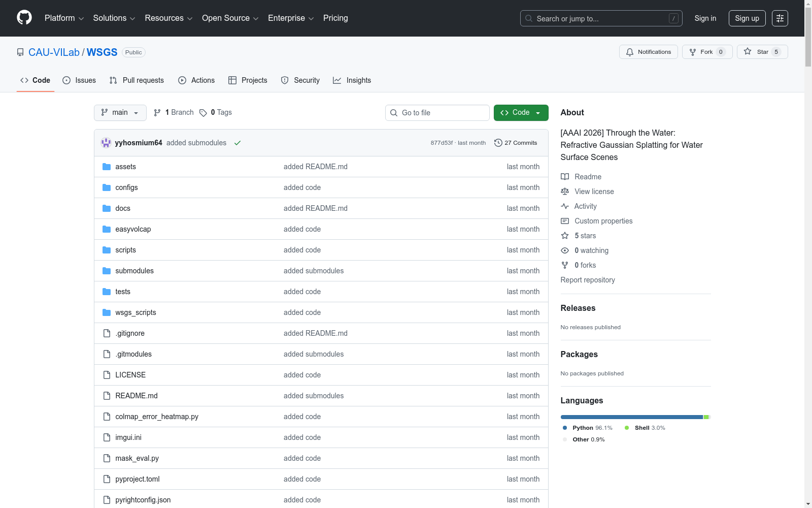
Task: Switch to the Projects tab
Action: (248, 80)
